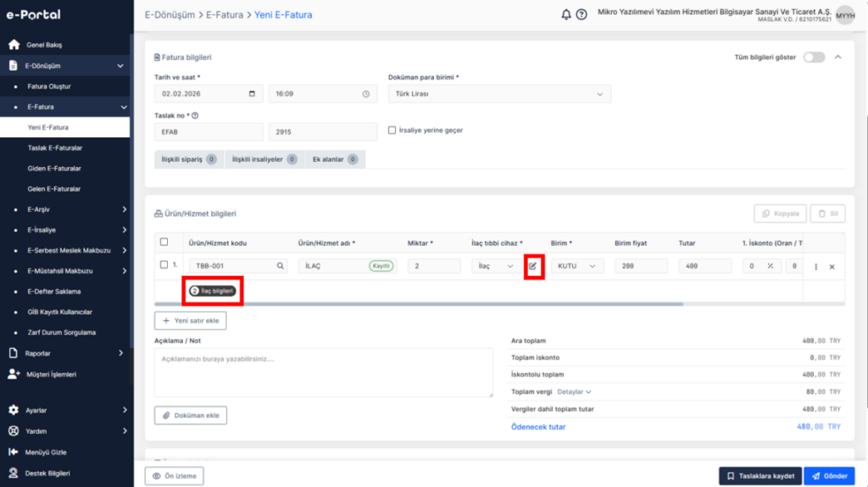Open the Doküman para birimi dropdown
Viewport: 868px width, 487px height.
coord(499,94)
